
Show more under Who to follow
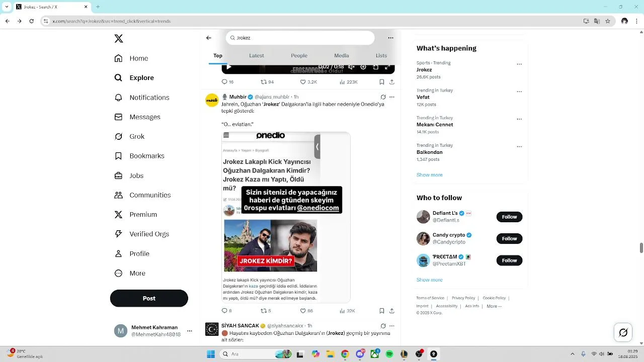tap(430, 280)
